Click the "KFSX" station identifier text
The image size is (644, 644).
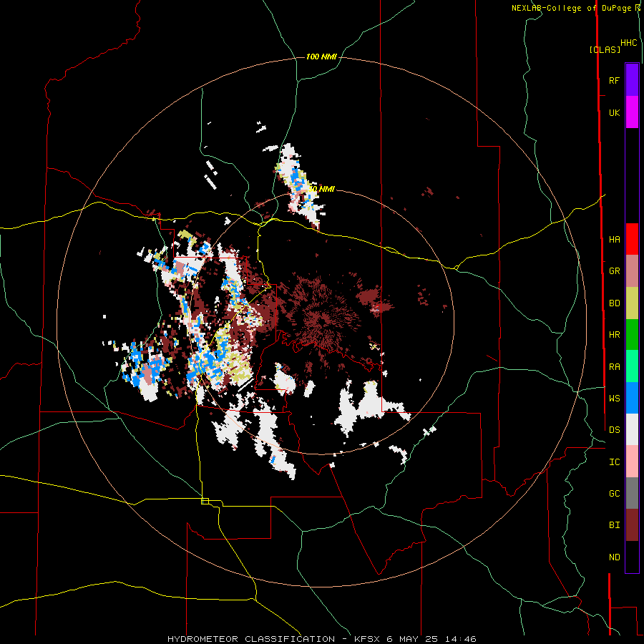[x=368, y=639]
